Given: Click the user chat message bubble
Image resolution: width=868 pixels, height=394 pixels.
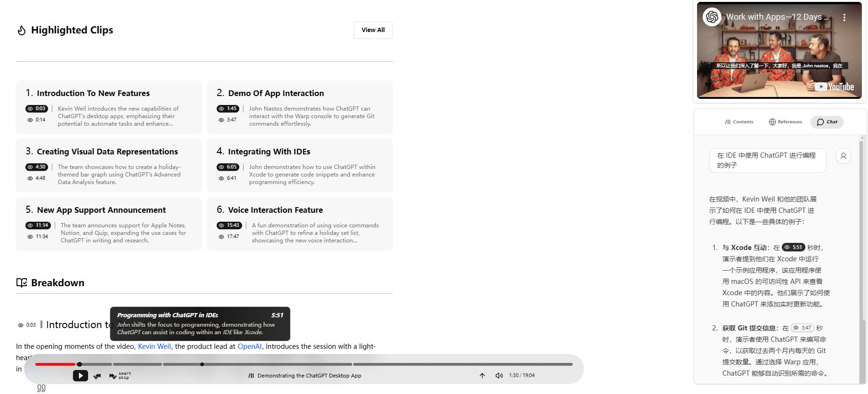Looking at the screenshot, I should pyautogui.click(x=768, y=161).
